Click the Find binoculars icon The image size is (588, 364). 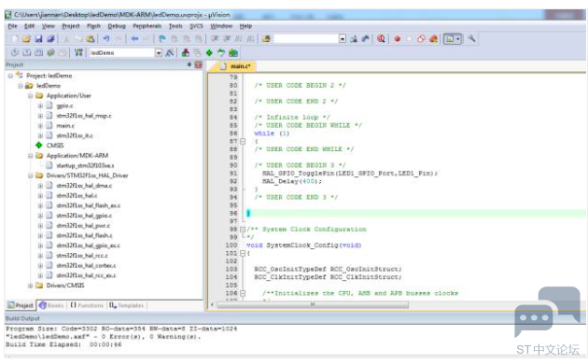(353, 39)
